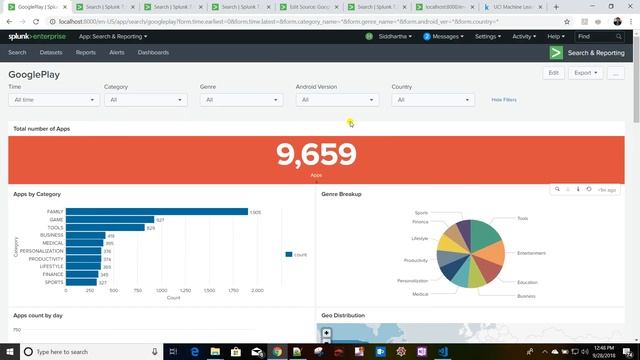640x360 pixels.
Task: Launch Microsoft Edge from the taskbar
Action: (x=194, y=351)
